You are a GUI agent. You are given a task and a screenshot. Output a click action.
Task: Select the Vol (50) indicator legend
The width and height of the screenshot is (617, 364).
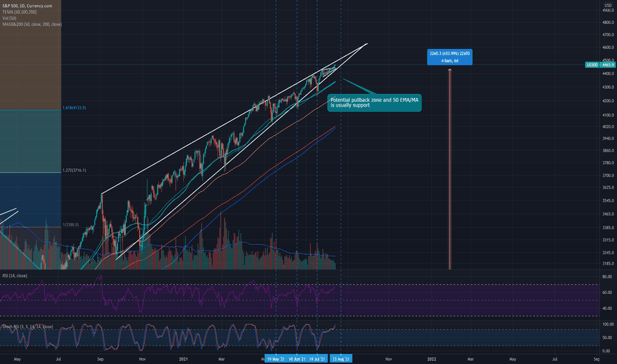[x=9, y=18]
